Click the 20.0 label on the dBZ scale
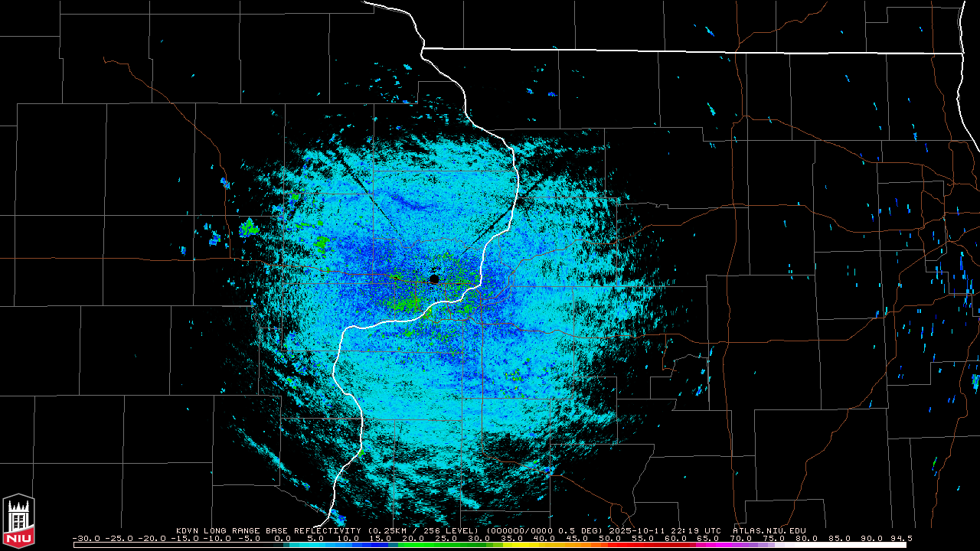Image resolution: width=980 pixels, height=551 pixels. [x=413, y=538]
